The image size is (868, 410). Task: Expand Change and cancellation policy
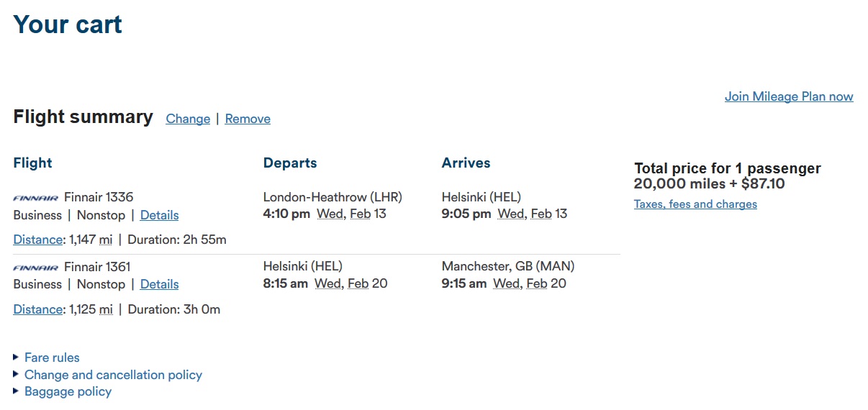click(113, 375)
